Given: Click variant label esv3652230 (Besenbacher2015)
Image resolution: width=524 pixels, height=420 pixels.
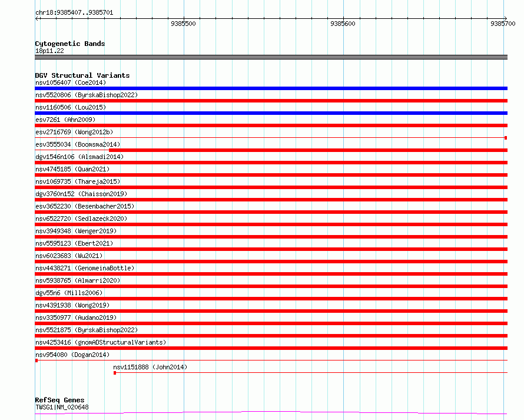Looking at the screenshot, I should coord(85,206).
